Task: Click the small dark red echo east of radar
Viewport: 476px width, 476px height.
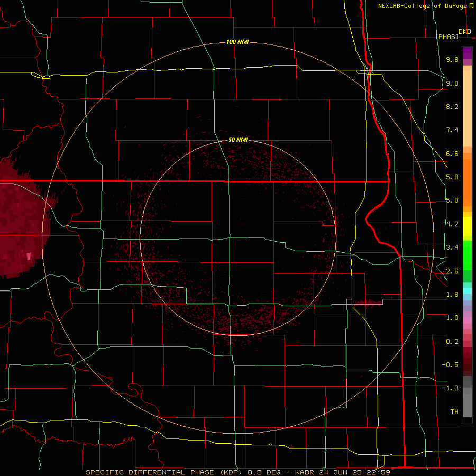Action: [x=368, y=303]
